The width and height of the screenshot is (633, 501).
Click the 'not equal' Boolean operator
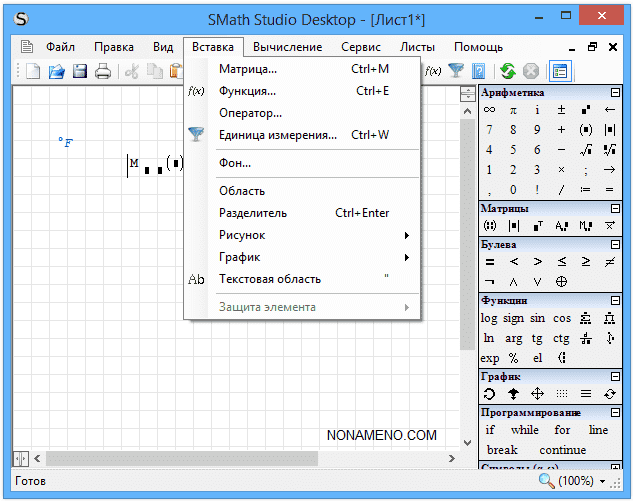[x=610, y=262]
